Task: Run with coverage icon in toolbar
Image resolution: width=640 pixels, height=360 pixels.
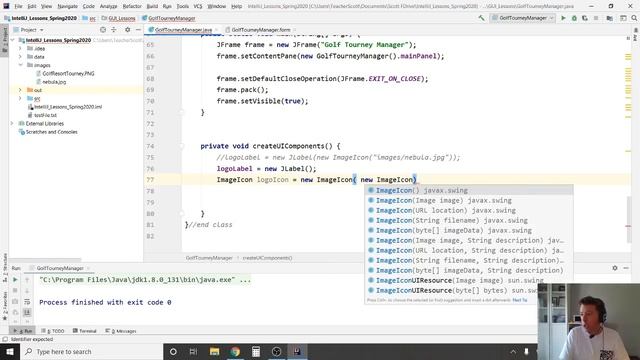Action: 585,18
